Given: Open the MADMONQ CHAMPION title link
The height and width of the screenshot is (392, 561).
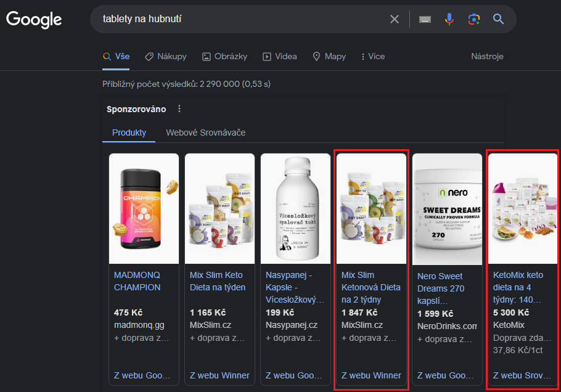Looking at the screenshot, I should click(137, 281).
